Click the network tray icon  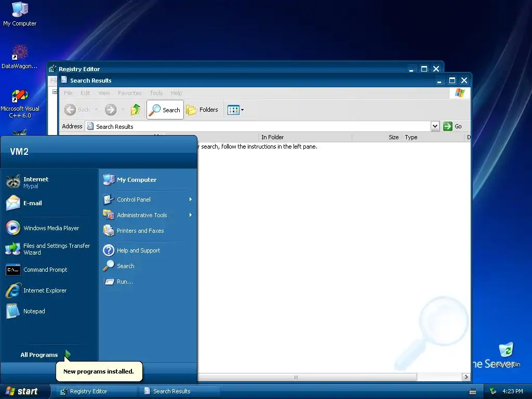point(493,391)
